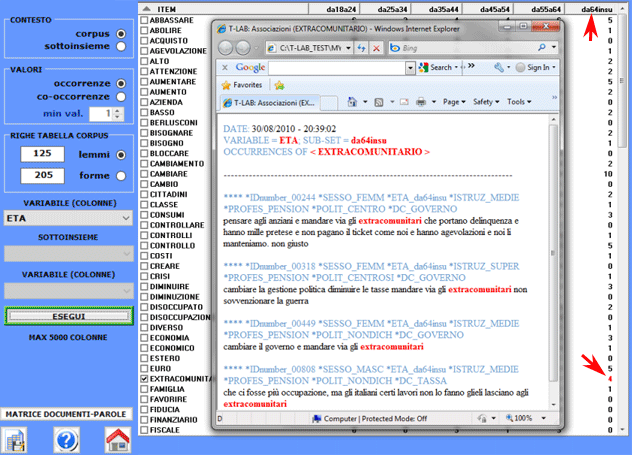Click the save table icon
This screenshot has height=455, width=632.
pyautogui.click(x=15, y=439)
